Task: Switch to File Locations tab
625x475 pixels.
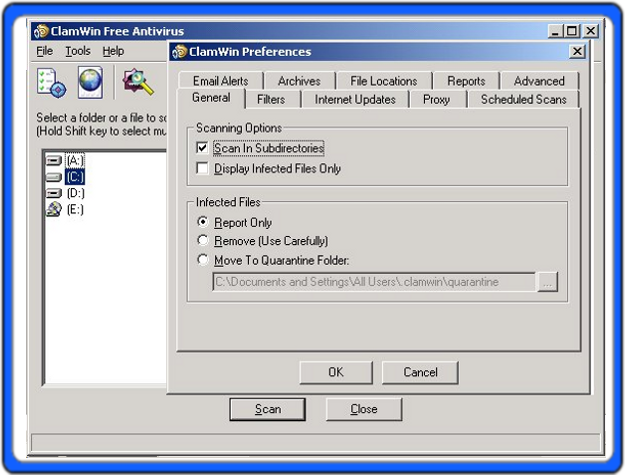Action: [384, 81]
